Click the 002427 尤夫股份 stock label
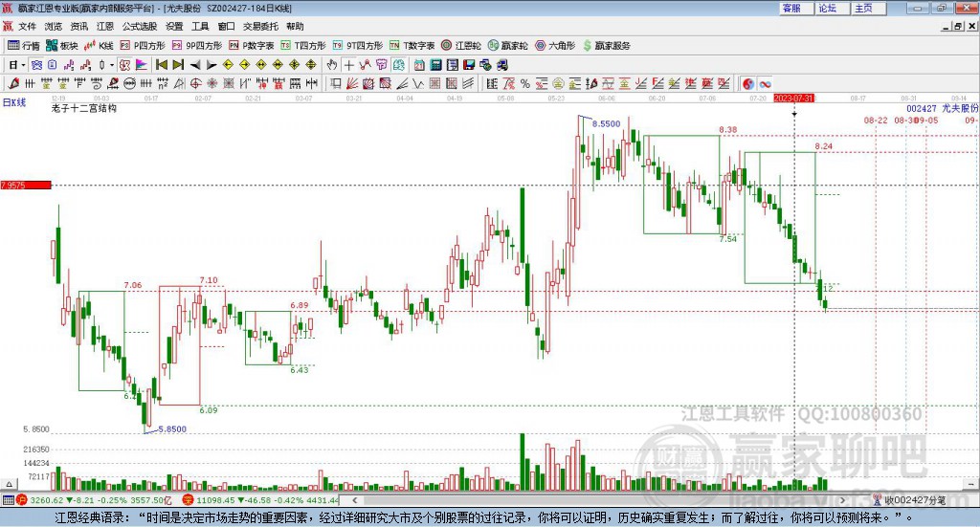The width and height of the screenshot is (980, 527). pos(942,108)
